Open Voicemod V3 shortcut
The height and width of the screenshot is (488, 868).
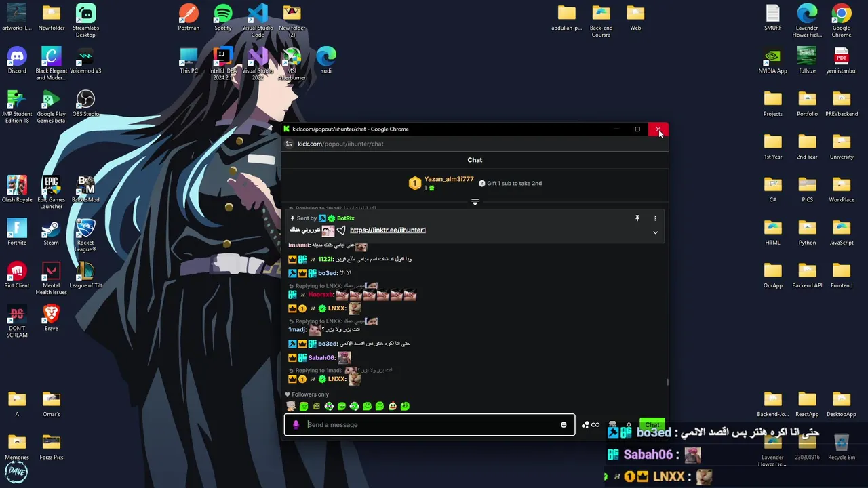pos(85,60)
